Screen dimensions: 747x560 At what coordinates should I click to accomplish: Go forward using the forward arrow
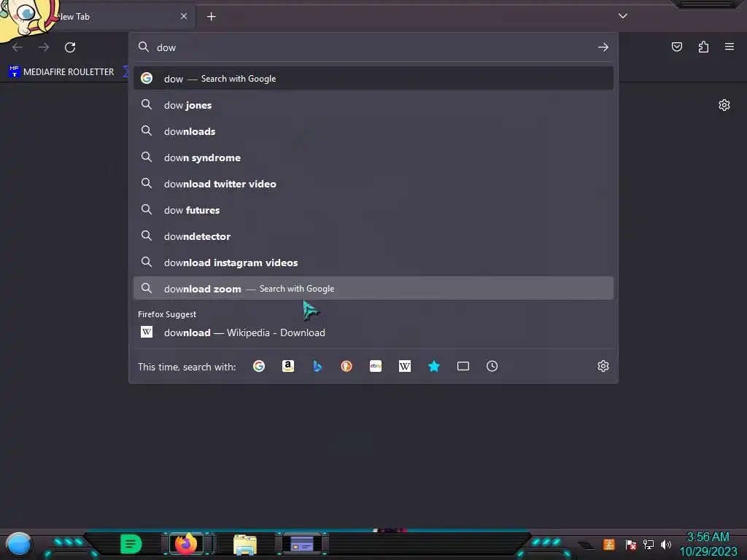(x=44, y=47)
